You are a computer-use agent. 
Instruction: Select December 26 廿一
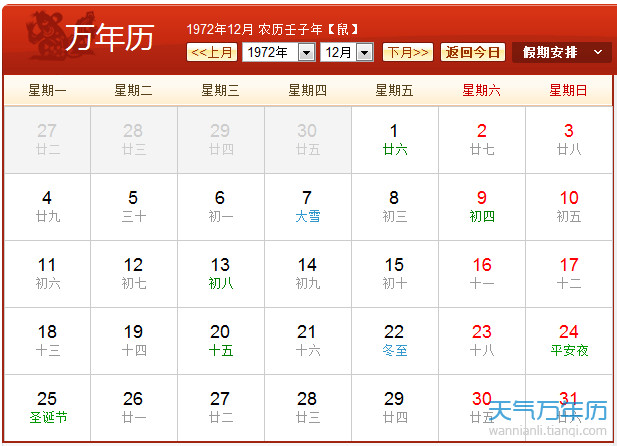coord(134,408)
